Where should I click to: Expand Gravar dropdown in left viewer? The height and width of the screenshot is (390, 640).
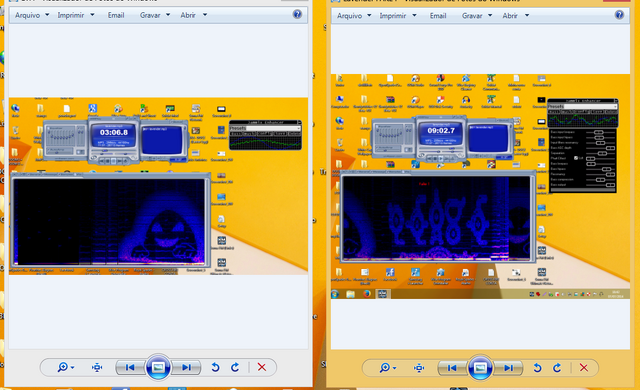[155, 15]
